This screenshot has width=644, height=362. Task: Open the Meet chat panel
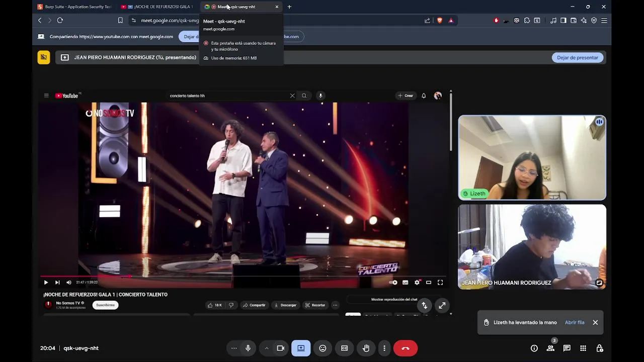[x=567, y=348]
